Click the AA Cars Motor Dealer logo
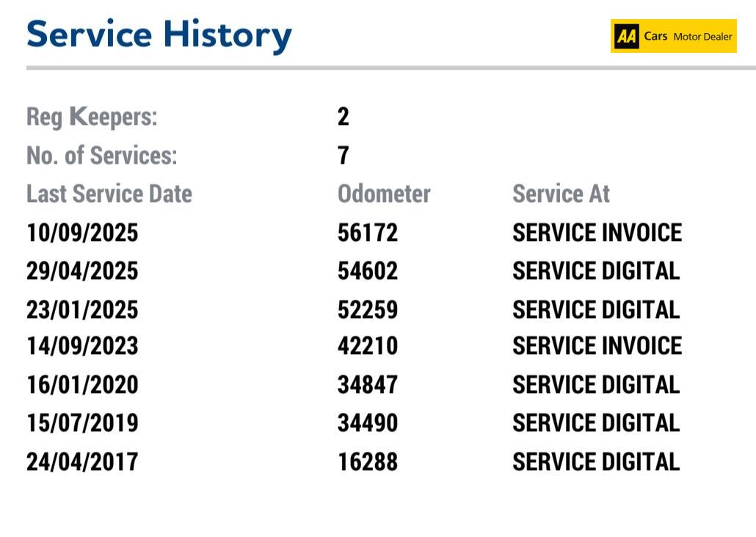 pyautogui.click(x=673, y=36)
